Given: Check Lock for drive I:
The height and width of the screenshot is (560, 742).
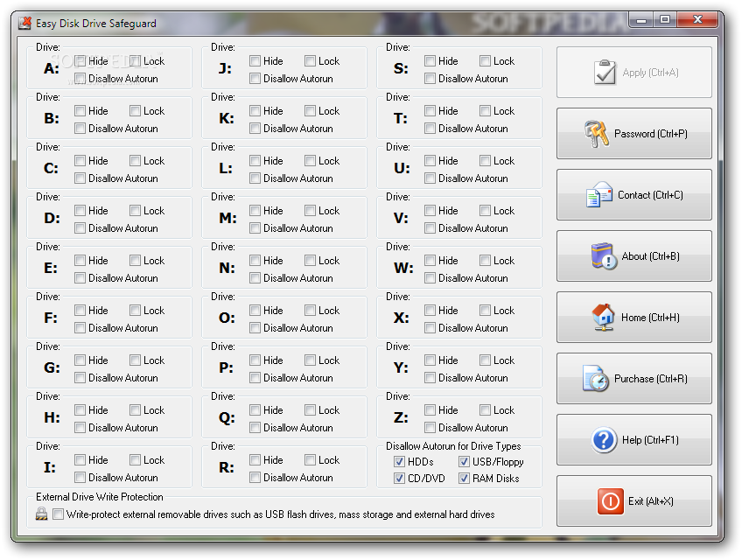Looking at the screenshot, I should pyautogui.click(x=135, y=460).
